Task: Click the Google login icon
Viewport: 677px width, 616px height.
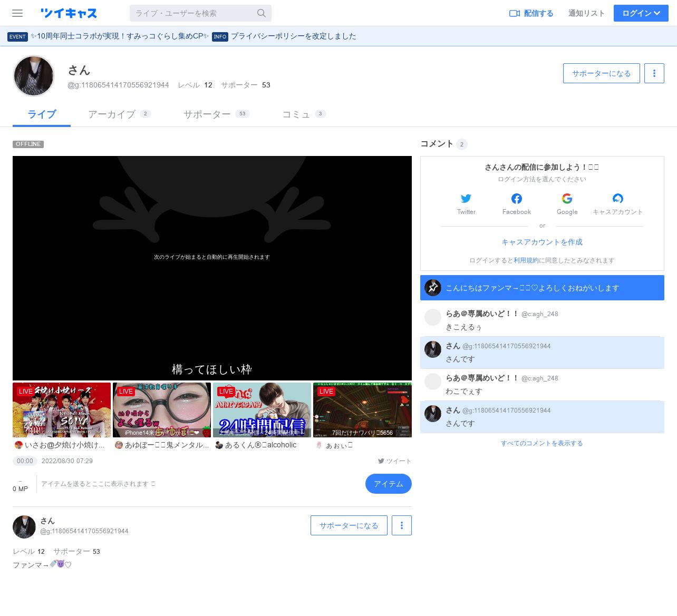Action: (567, 199)
